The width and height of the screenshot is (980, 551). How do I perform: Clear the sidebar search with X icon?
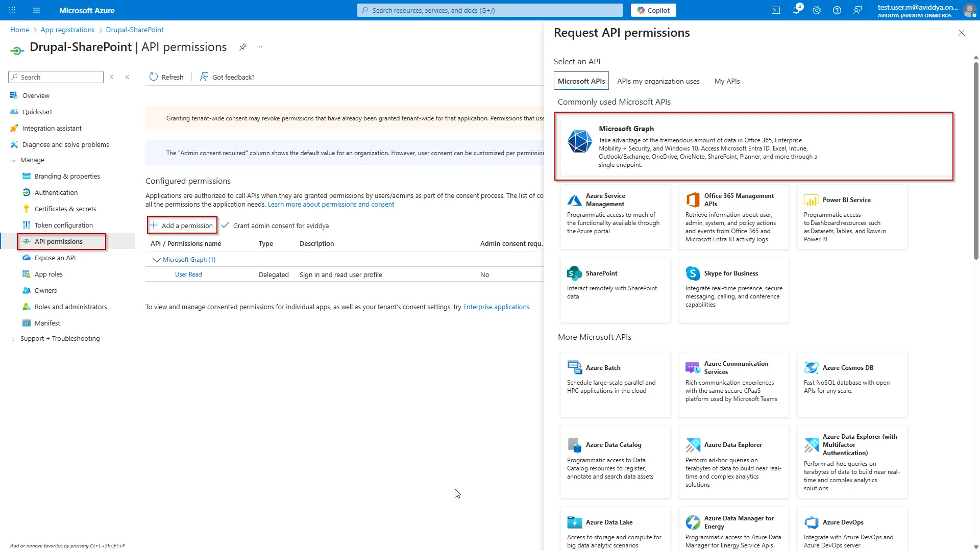point(112,77)
